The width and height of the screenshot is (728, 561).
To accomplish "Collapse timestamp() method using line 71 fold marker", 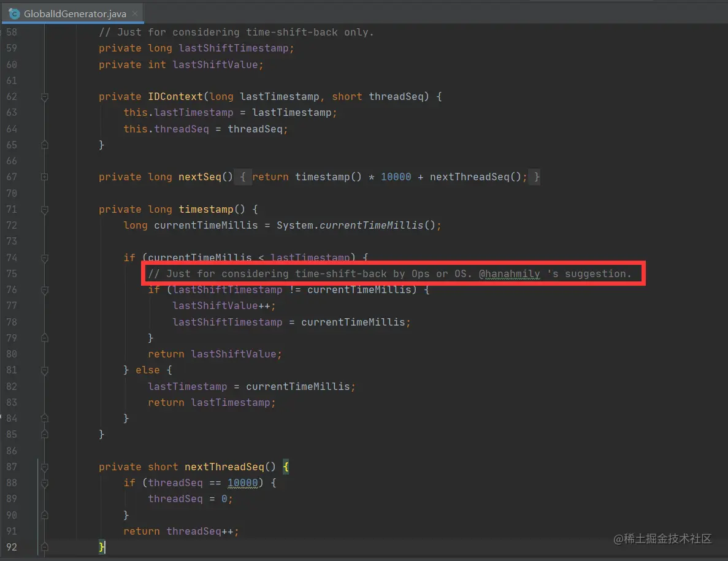I will tap(45, 210).
